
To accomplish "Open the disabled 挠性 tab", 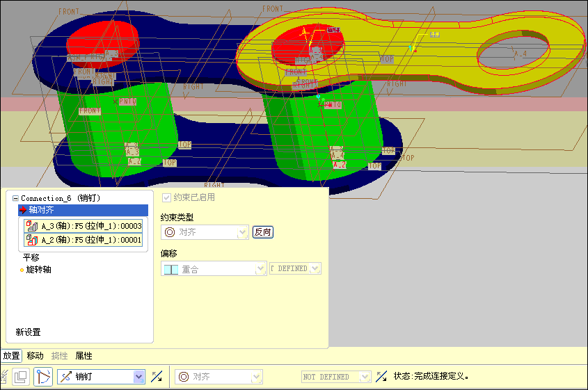I will [x=59, y=355].
